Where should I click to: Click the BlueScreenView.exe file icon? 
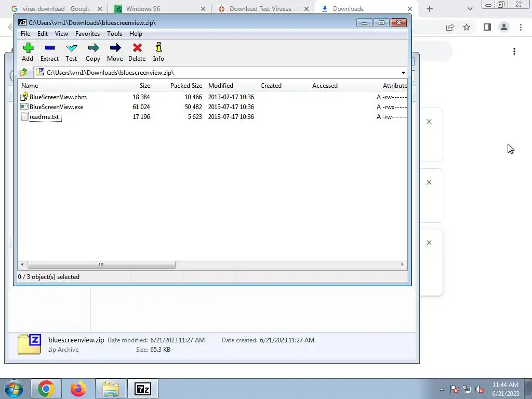[x=24, y=107]
